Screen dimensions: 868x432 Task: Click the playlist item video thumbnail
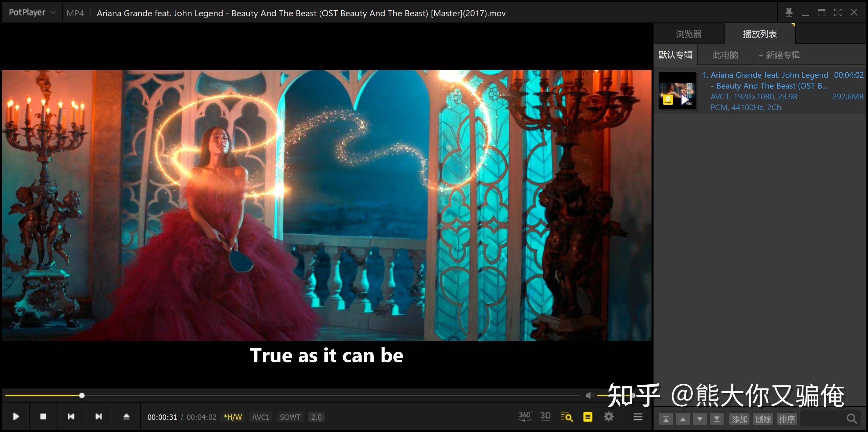point(677,91)
